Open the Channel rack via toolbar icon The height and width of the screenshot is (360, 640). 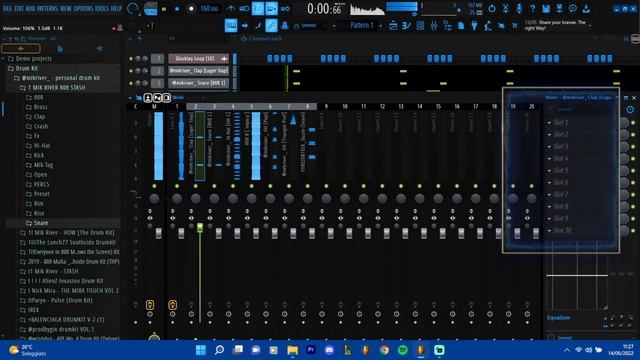tap(420, 26)
